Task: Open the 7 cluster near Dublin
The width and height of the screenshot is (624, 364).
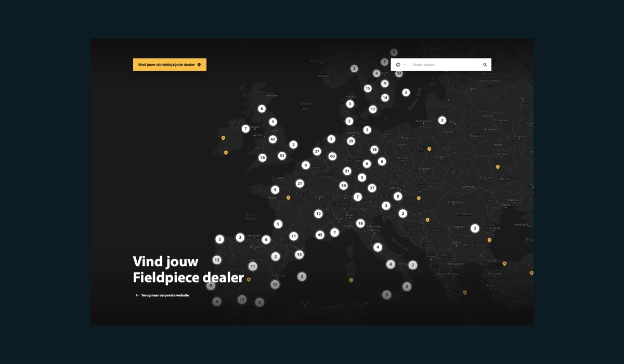Action: (245, 128)
